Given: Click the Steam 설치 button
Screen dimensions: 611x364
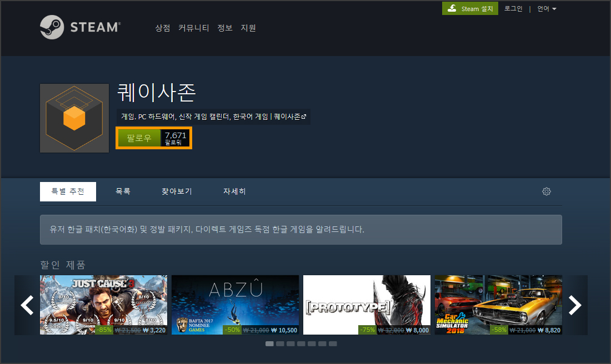Looking at the screenshot, I should (x=470, y=8).
